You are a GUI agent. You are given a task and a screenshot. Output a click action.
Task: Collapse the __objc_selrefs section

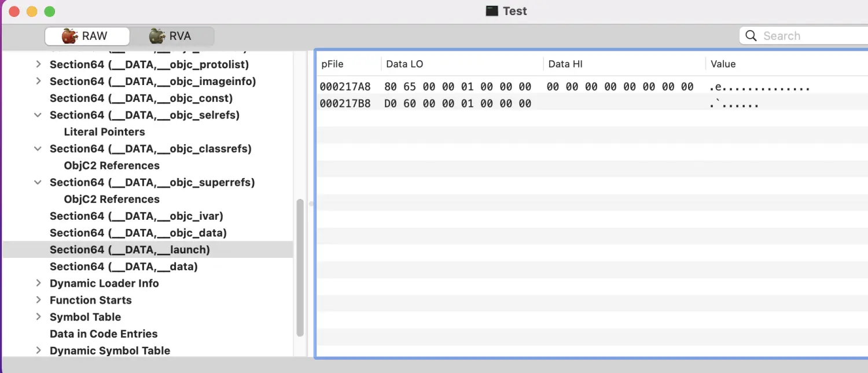pyautogui.click(x=38, y=115)
